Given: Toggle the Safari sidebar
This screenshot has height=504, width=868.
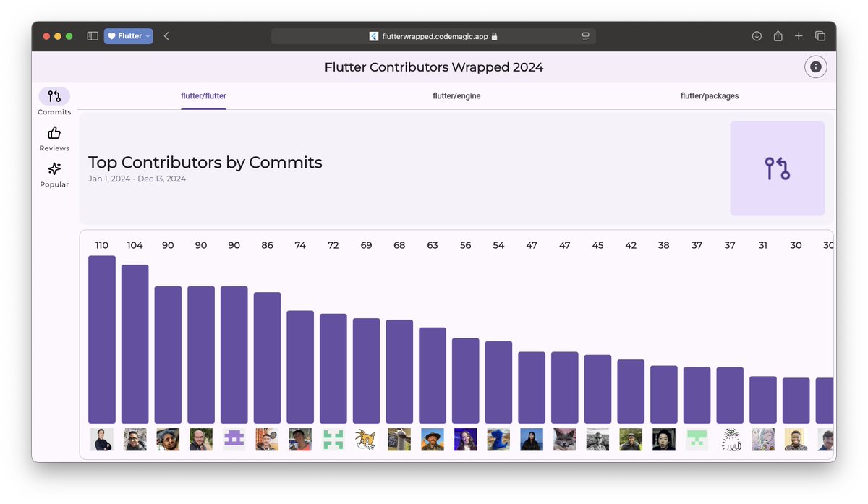Looking at the screenshot, I should tap(92, 35).
